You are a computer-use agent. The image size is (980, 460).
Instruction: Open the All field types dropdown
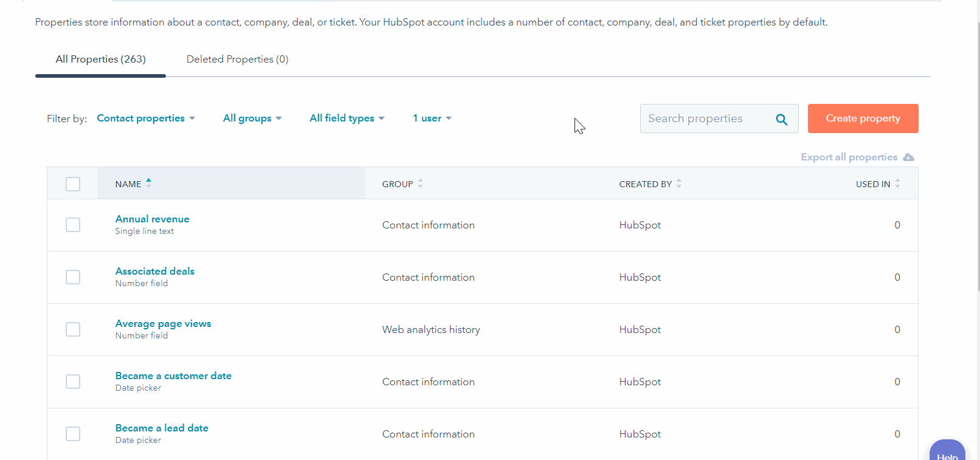[x=347, y=118]
